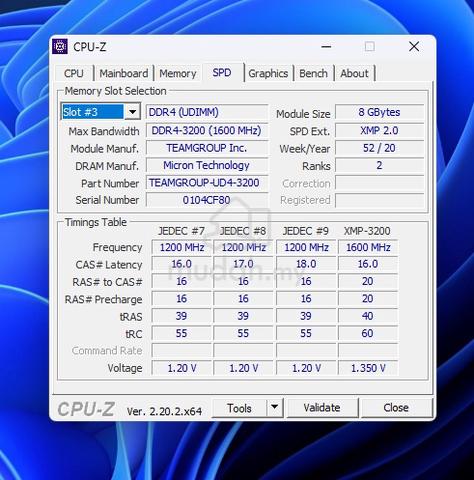Close CPU-Z with the X icon
Image resolution: width=474 pixels, height=480 pixels.
coord(414,46)
